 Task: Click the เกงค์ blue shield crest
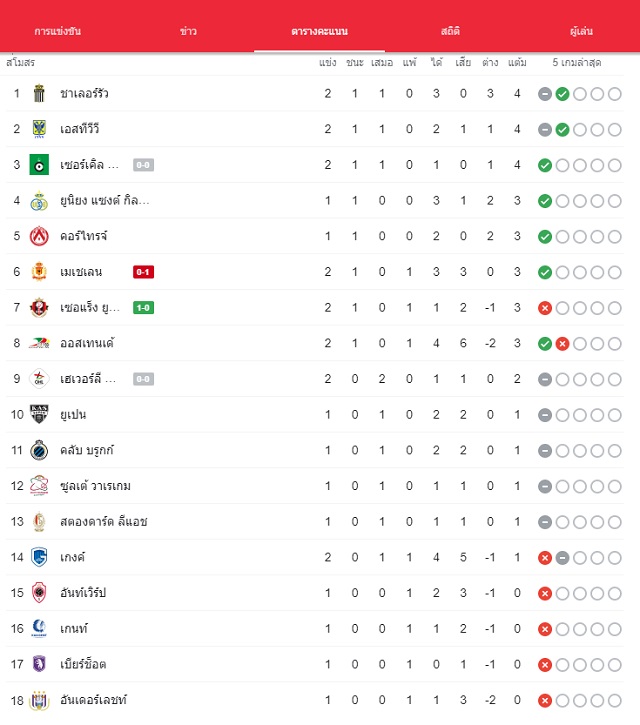point(39,557)
